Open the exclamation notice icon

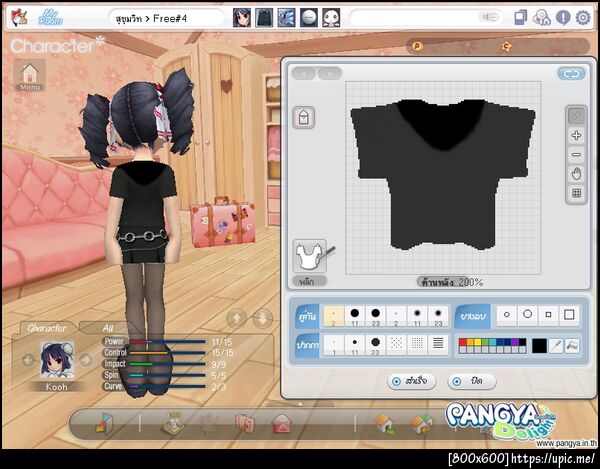click(563, 18)
